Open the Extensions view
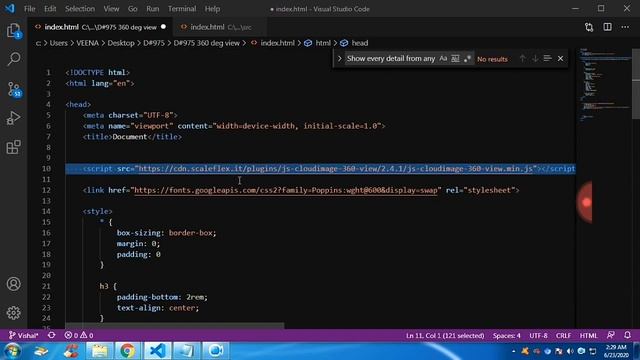The image size is (640, 360). (x=13, y=147)
